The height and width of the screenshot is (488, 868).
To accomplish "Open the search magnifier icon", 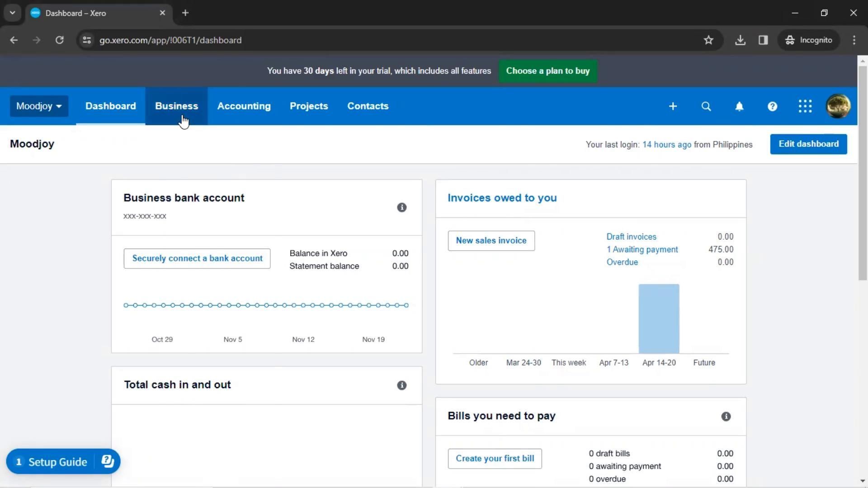I will [706, 106].
